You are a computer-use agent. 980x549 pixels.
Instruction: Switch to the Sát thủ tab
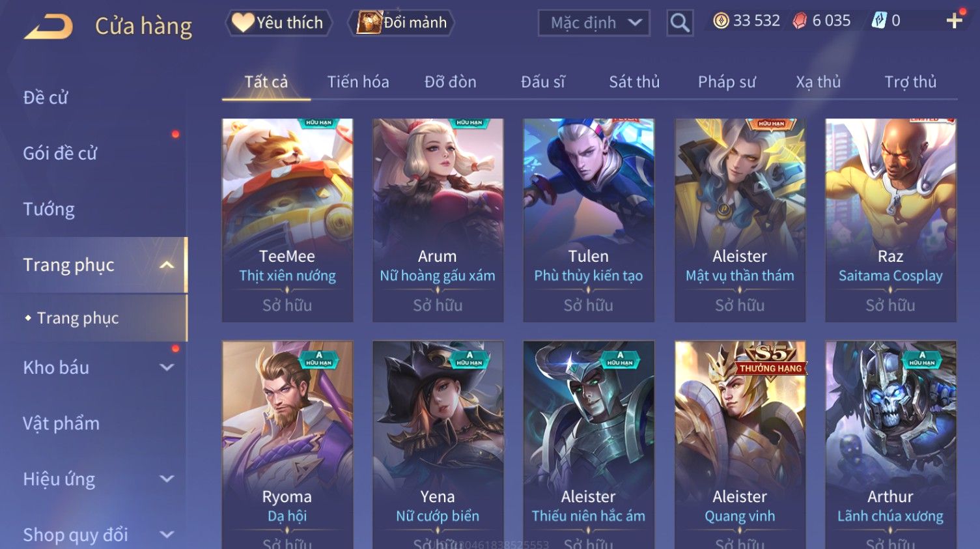[634, 82]
